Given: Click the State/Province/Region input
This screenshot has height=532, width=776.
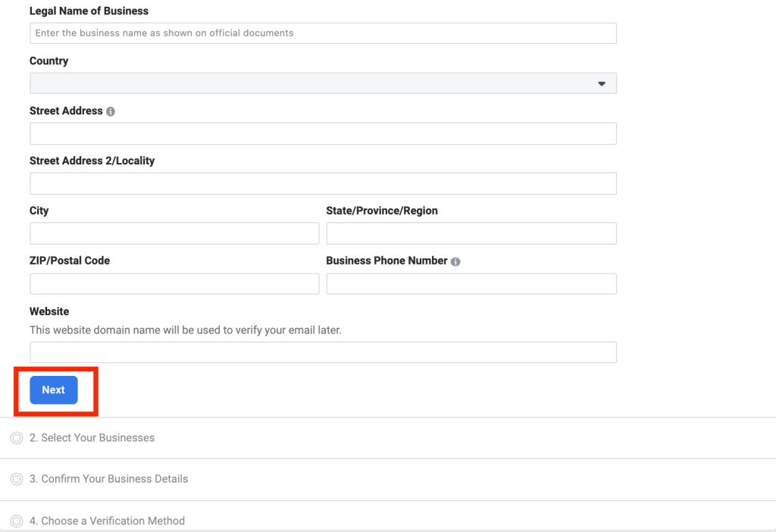Looking at the screenshot, I should (471, 233).
